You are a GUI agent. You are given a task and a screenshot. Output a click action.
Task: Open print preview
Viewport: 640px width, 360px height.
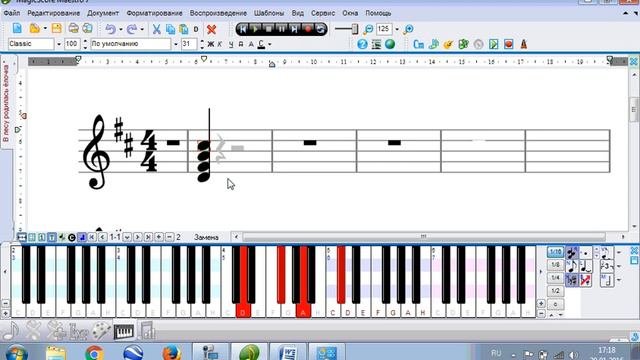[x=87, y=29]
